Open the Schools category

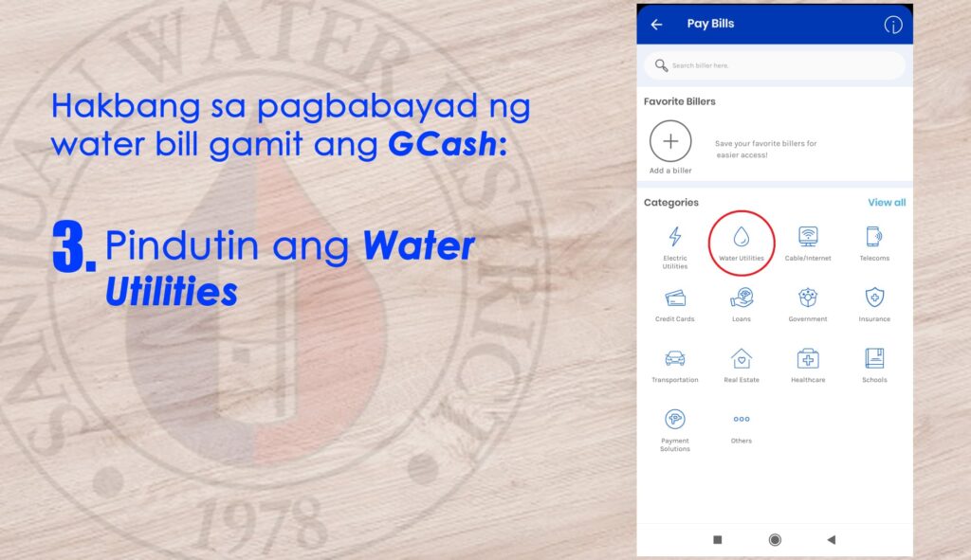tap(874, 366)
